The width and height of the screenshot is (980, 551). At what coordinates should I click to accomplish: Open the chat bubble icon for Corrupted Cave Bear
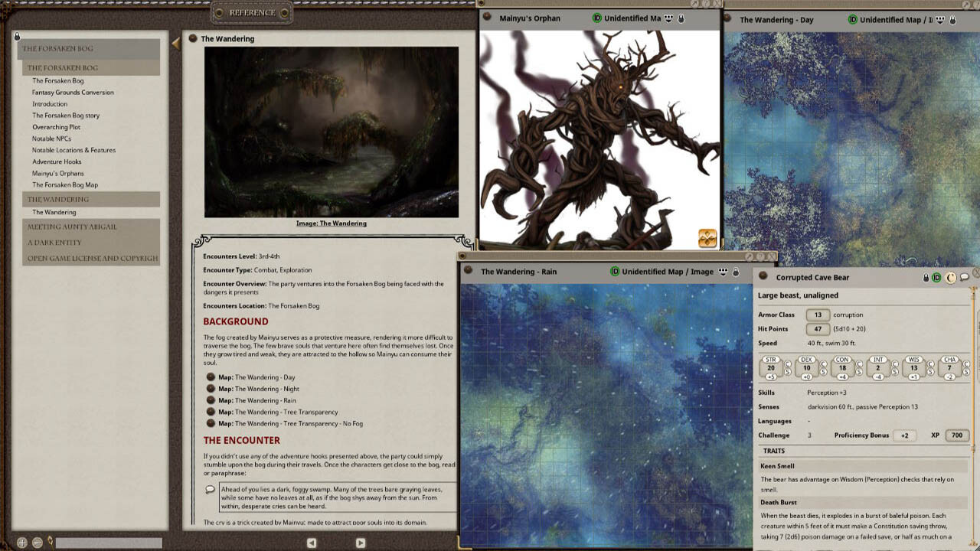(965, 277)
